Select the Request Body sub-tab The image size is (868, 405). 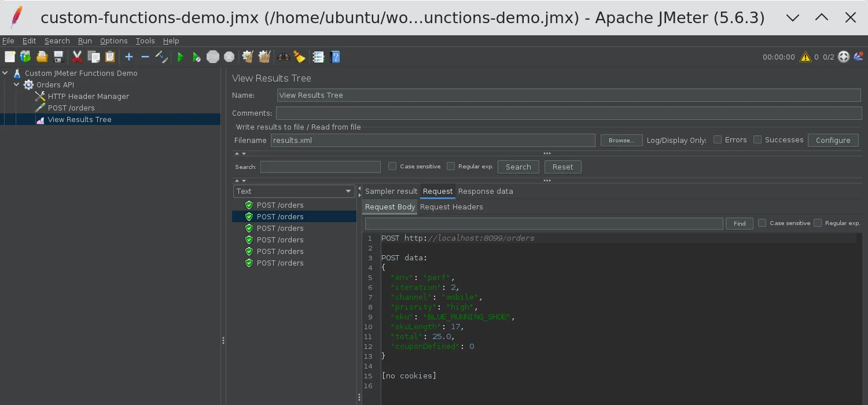[x=390, y=207]
